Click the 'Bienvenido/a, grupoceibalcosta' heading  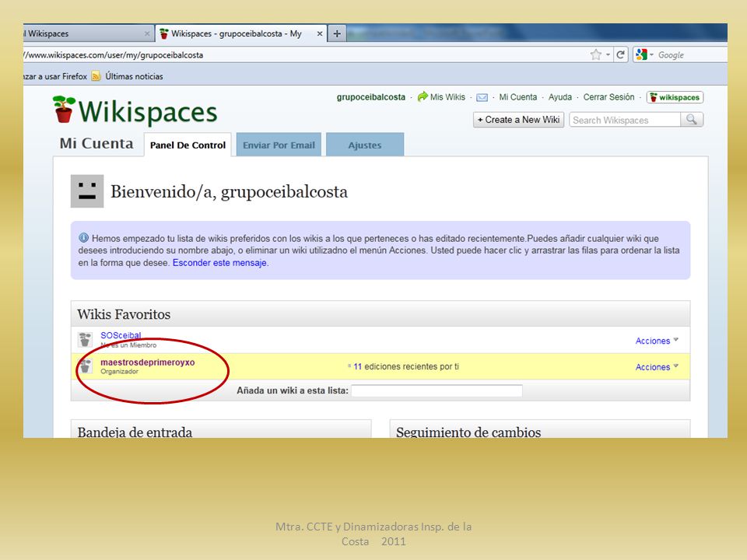pos(229,191)
